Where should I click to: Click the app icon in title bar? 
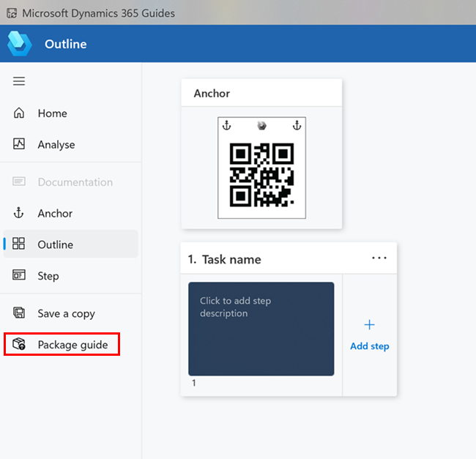[12, 13]
